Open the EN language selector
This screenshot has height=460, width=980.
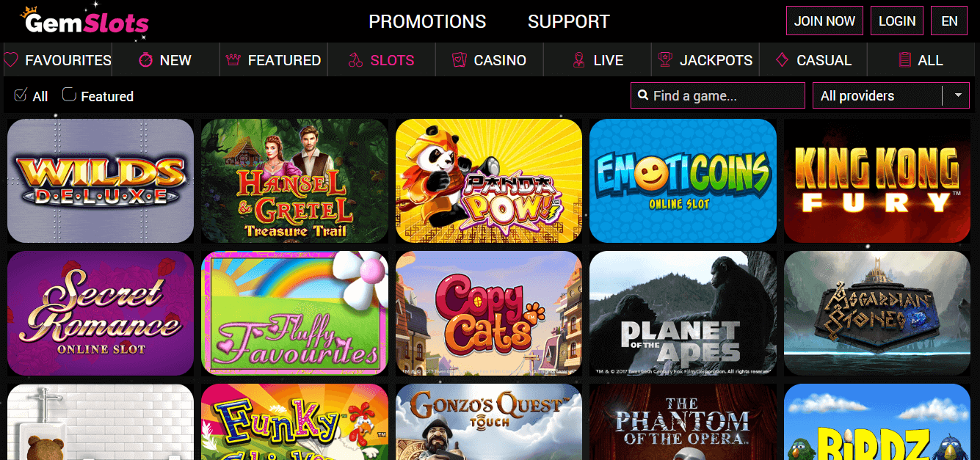click(x=949, y=21)
